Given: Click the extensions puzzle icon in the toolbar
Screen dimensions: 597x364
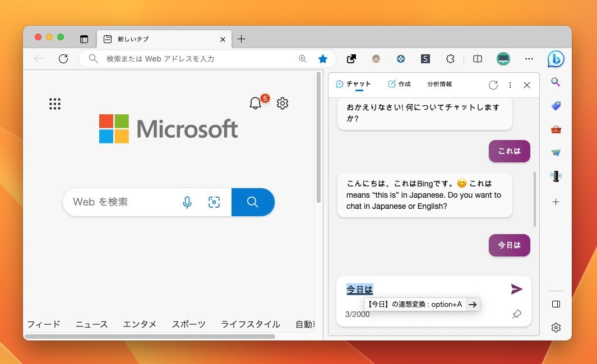Looking at the screenshot, I should click(450, 59).
